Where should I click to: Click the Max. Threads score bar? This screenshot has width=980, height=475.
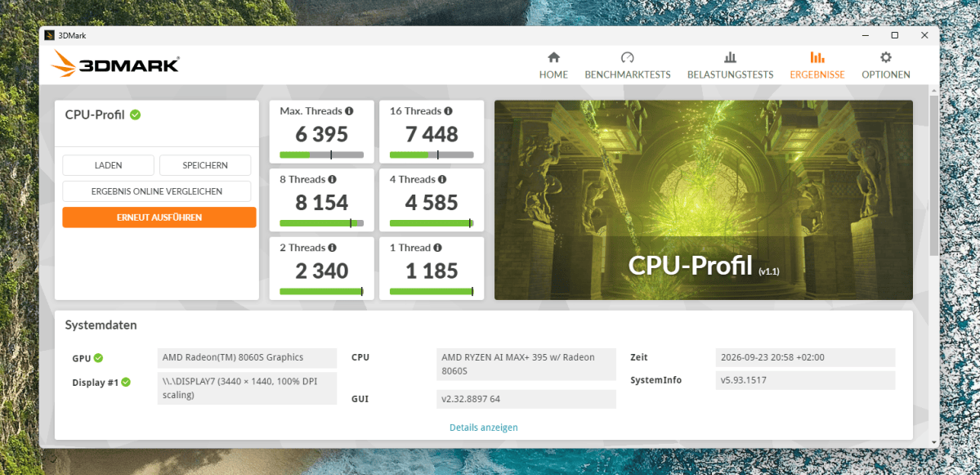click(322, 155)
